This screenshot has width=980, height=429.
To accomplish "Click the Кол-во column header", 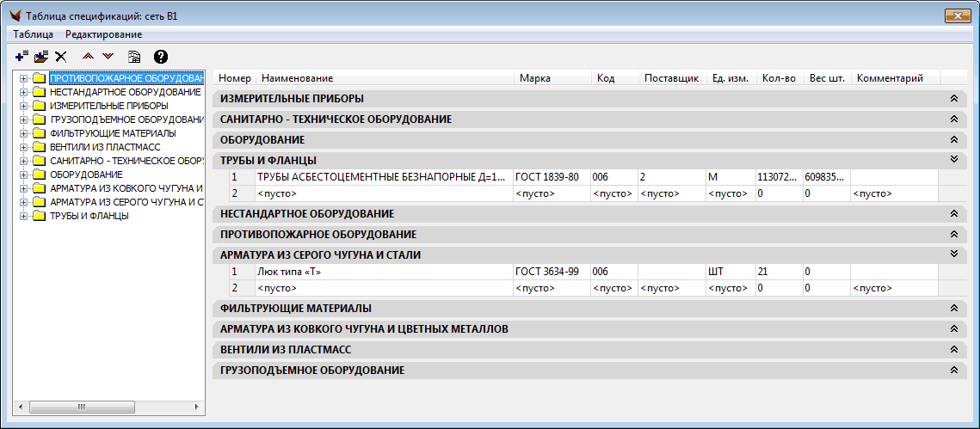I will pyautogui.click(x=779, y=78).
